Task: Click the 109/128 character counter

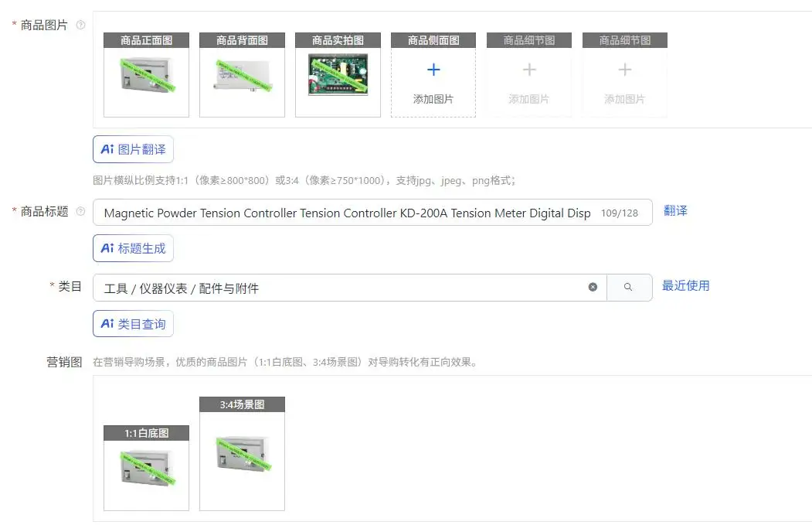Action: (620, 213)
